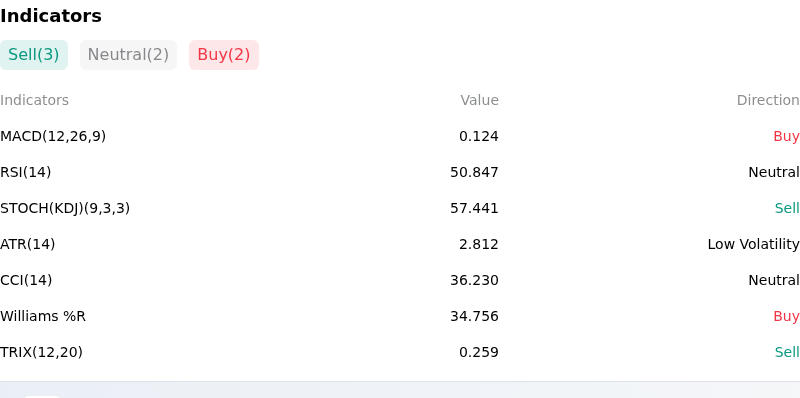
Task: Click the Indicators column header
Action: [34, 100]
